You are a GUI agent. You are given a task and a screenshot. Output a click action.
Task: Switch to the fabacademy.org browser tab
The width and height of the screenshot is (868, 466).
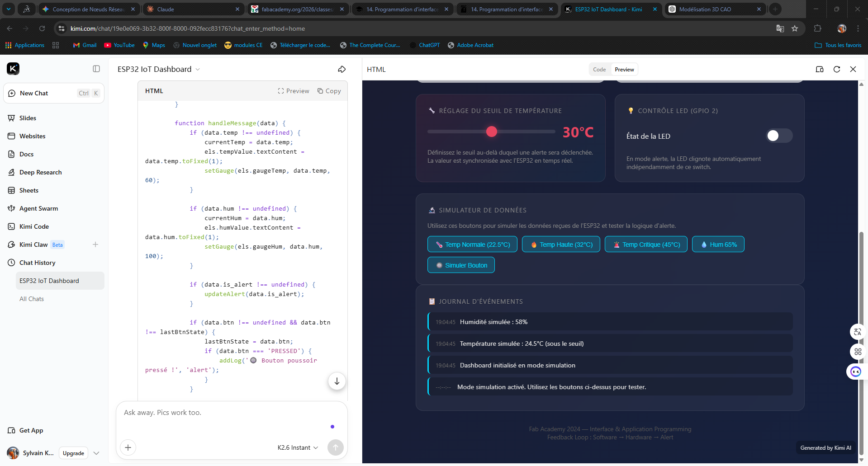(298, 9)
